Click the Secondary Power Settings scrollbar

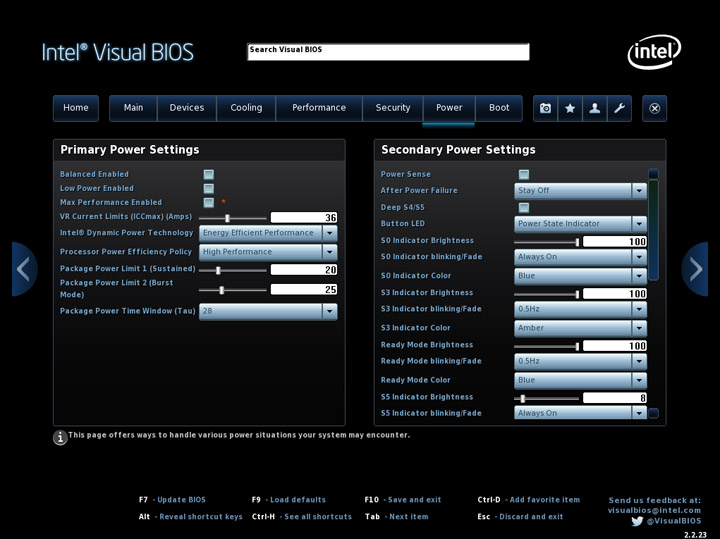(x=653, y=230)
